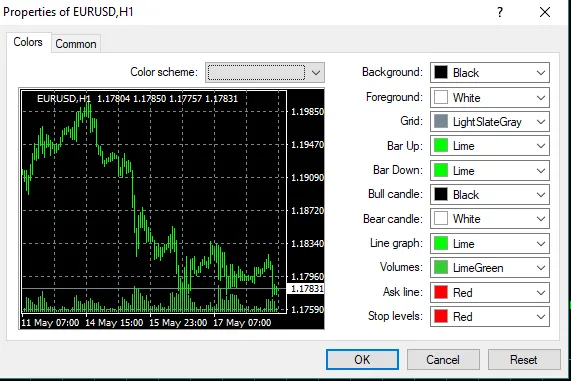Click the OK button
The image size is (571, 381).
click(362, 360)
